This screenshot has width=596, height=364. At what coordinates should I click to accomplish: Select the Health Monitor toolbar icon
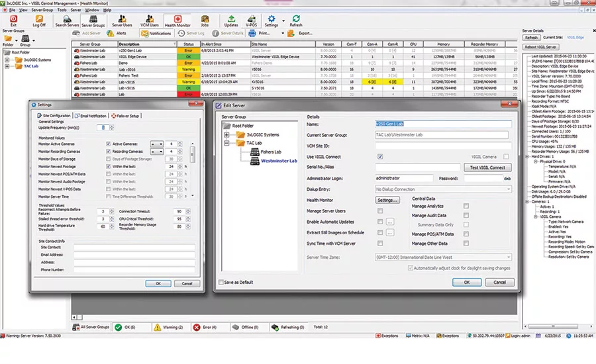tap(177, 19)
